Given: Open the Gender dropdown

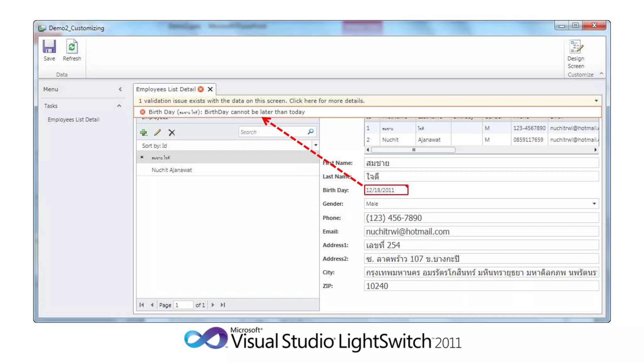Looking at the screenshot, I should point(594,204).
